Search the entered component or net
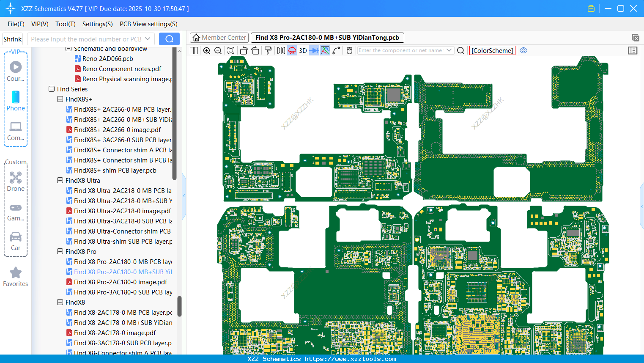The height and width of the screenshot is (363, 644). pyautogui.click(x=461, y=50)
